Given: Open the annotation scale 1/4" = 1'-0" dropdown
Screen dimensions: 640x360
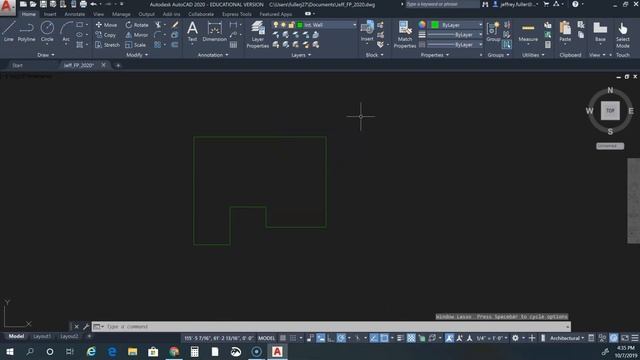Looking at the screenshot, I should [x=492, y=338].
